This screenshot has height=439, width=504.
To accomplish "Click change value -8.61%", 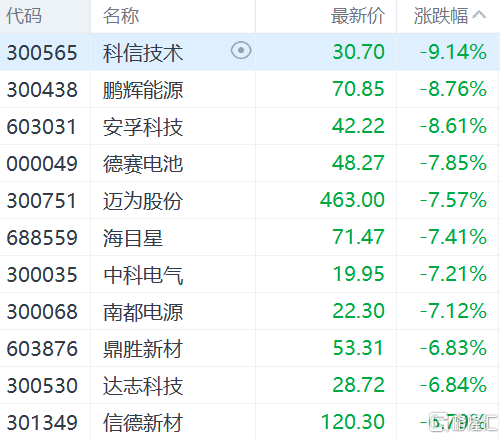I will pos(453,126).
